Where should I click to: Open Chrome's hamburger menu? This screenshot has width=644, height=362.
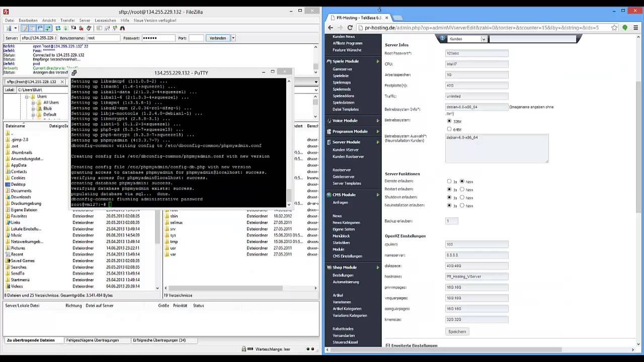point(636,28)
